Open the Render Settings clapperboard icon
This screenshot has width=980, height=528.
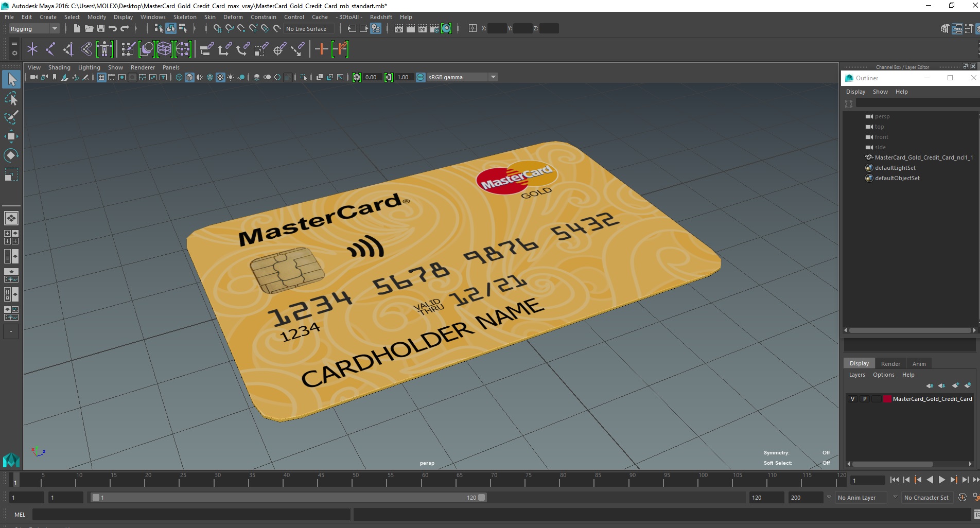(434, 29)
